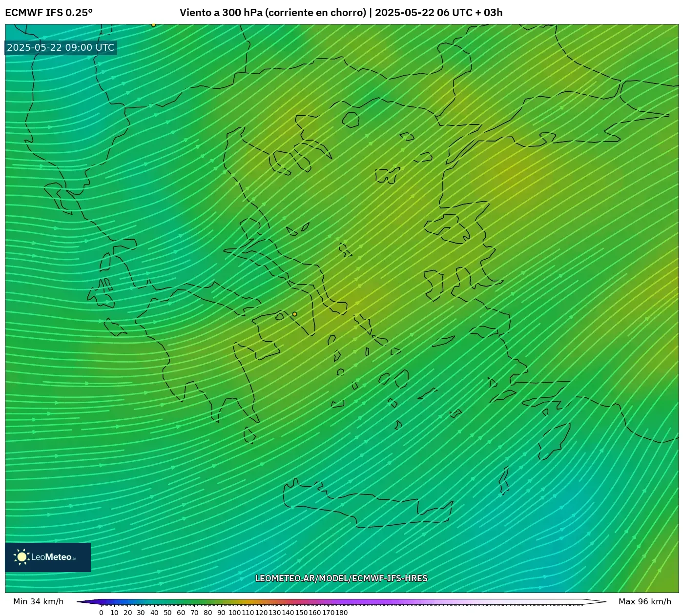This screenshot has width=683, height=616.
Task: Click the 100 tick label on color scale
Action: point(235,613)
